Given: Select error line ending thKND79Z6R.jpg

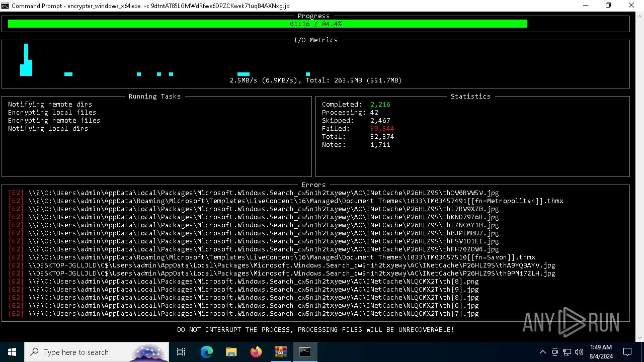Looking at the screenshot, I should (x=254, y=217).
